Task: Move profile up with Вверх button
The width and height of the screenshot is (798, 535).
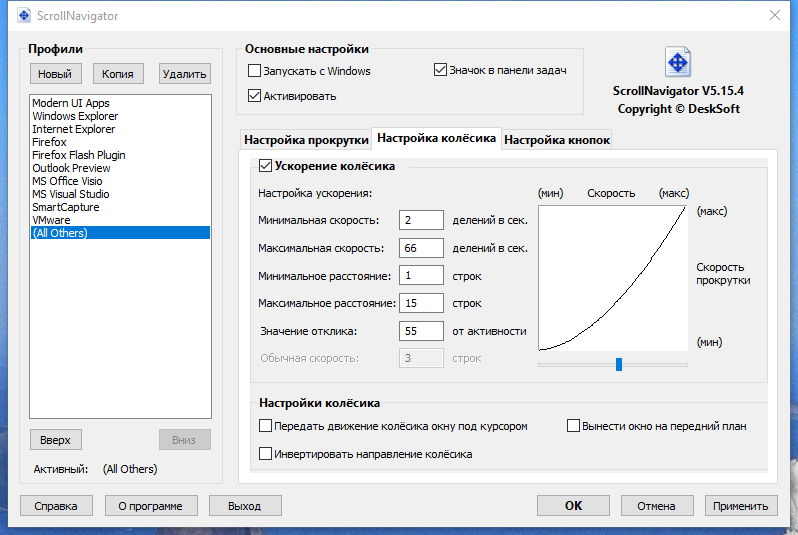Action: [55, 440]
